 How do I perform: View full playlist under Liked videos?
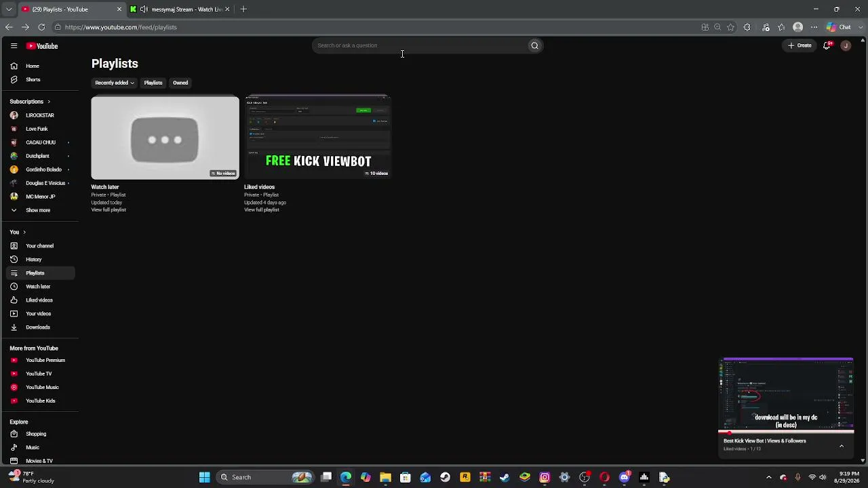pyautogui.click(x=262, y=209)
